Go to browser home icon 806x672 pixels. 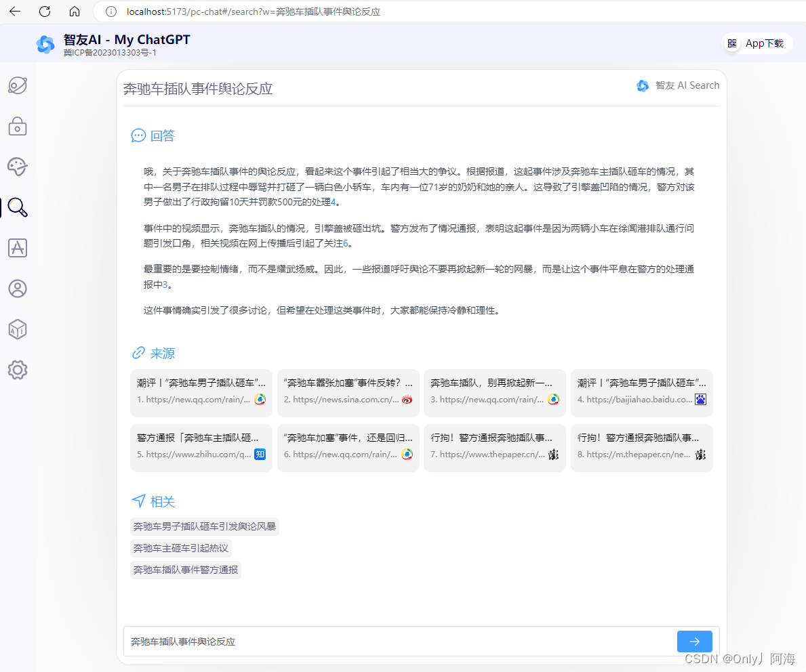click(75, 12)
